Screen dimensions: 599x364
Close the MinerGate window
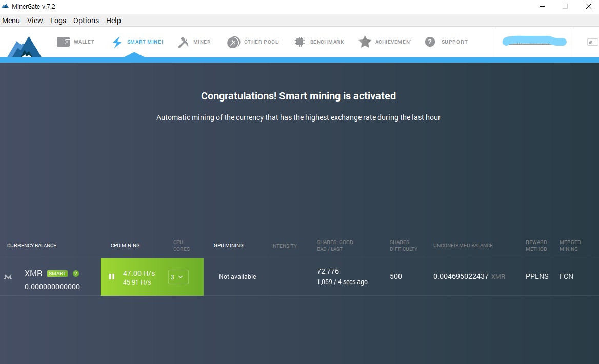click(588, 7)
